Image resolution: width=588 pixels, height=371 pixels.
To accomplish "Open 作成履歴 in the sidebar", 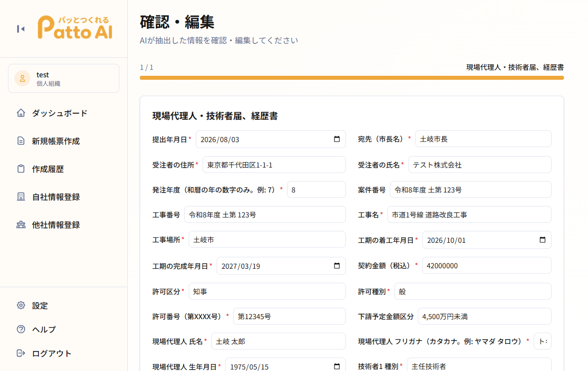I will [64, 169].
